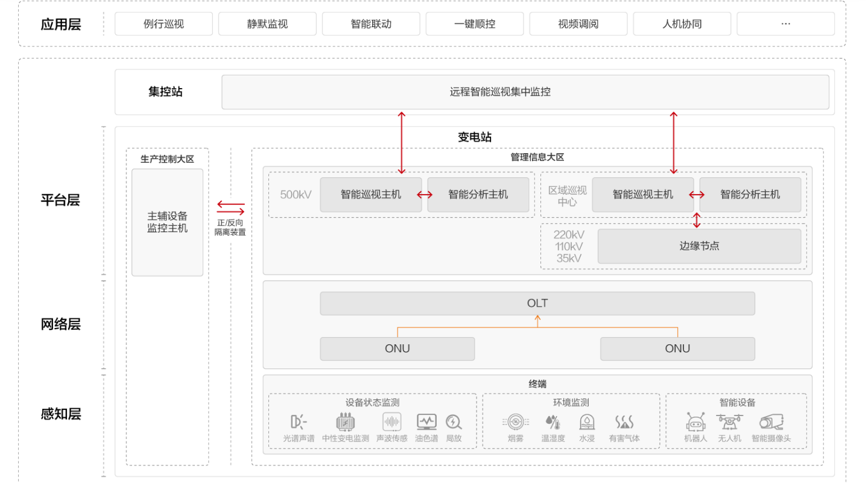Click the 局放 magnifier icon
The width and height of the screenshot is (868, 483).
(454, 421)
